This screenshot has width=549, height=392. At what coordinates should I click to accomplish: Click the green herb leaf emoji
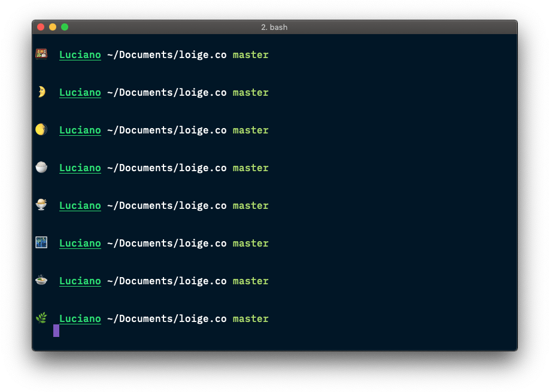(41, 318)
